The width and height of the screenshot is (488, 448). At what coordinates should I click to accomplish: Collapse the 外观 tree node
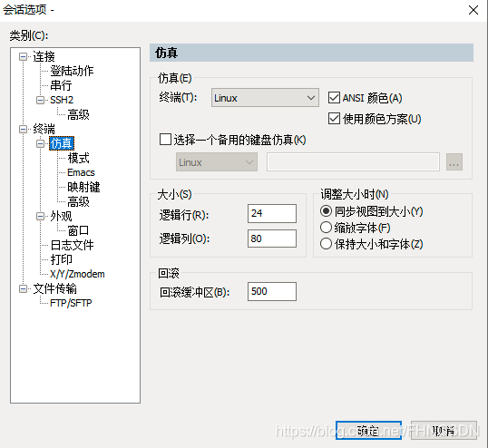tap(40, 216)
